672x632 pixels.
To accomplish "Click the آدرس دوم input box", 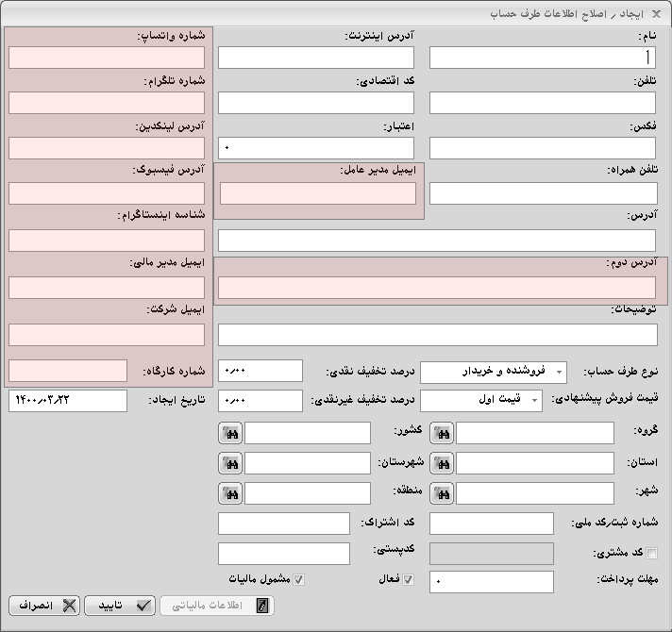I will (x=437, y=288).
